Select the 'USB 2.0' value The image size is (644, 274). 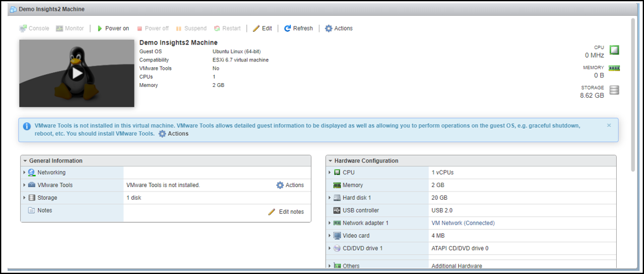(442, 211)
